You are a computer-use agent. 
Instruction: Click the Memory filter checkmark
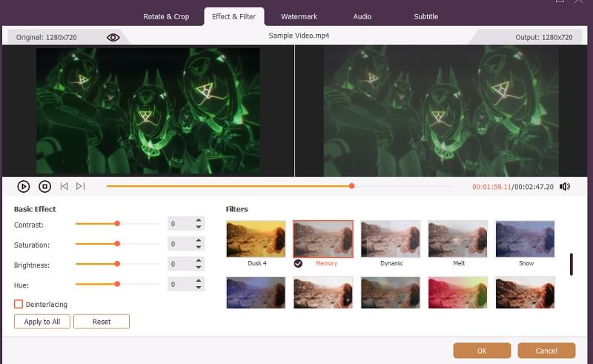(x=298, y=263)
